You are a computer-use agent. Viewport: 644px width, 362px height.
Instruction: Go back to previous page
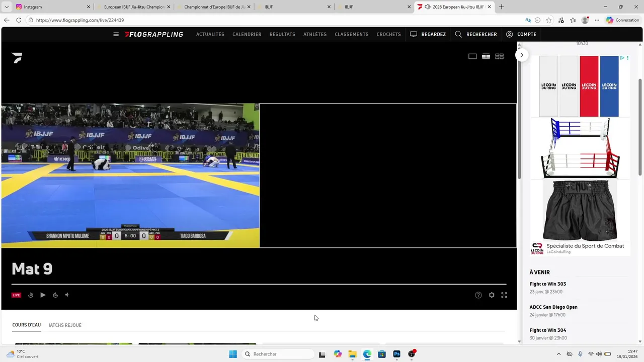tap(7, 20)
